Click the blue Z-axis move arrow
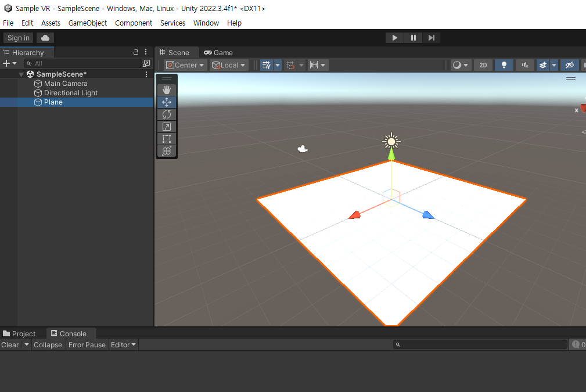This screenshot has height=392, width=586. point(428,215)
